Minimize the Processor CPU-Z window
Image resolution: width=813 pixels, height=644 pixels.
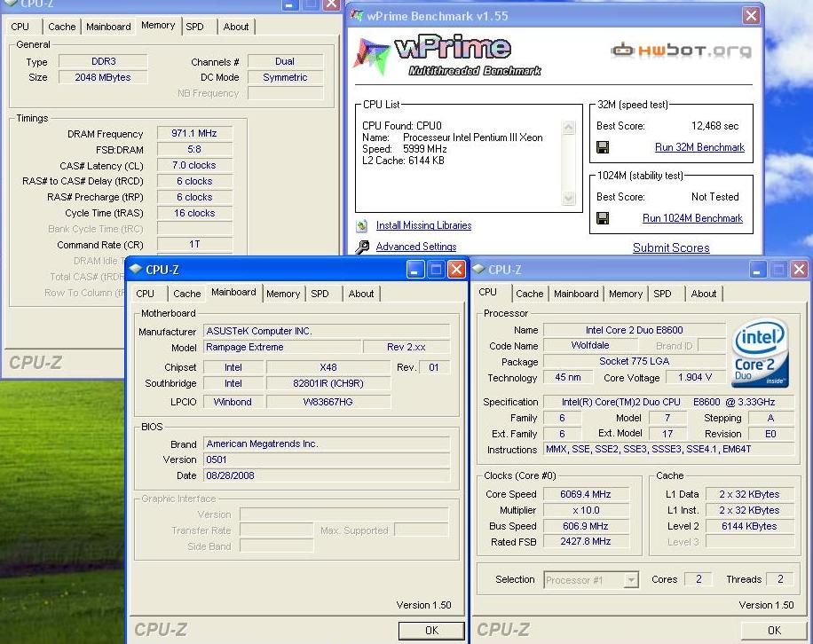(757, 270)
